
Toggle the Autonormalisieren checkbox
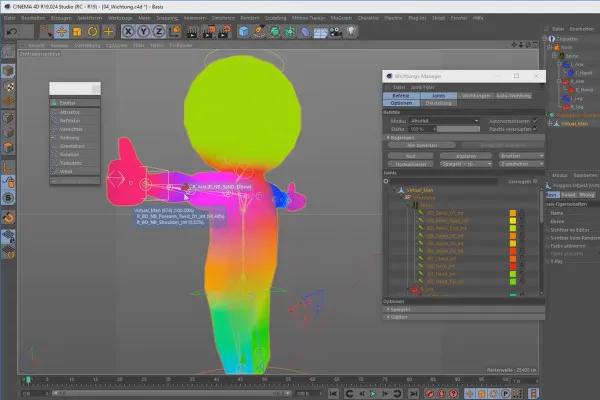click(535, 121)
